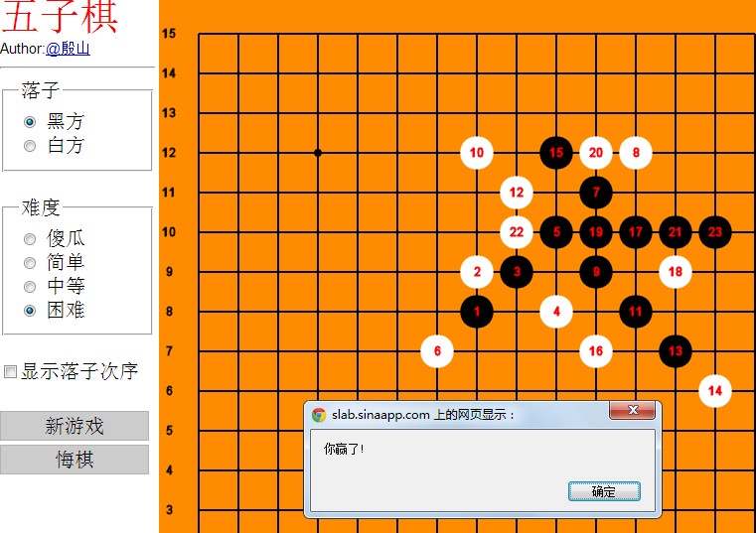The height and width of the screenshot is (533, 756).
Task: Open the @殷山 author link
Action: (68, 49)
